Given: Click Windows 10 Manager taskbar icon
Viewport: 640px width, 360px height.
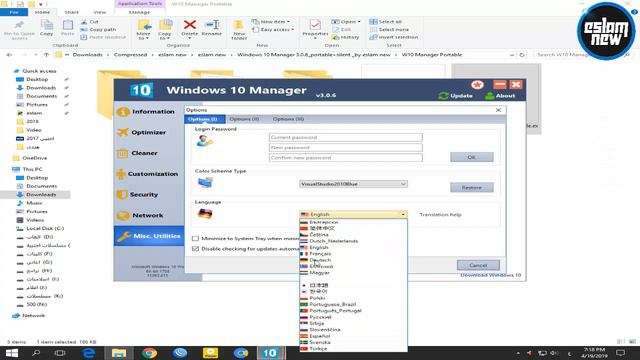Looking at the screenshot, I should click(x=269, y=353).
